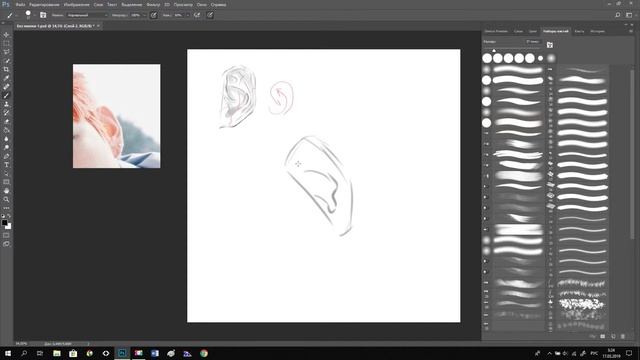The image size is (640, 360).
Task: Toggle pressure control for opacity
Action: [153, 15]
